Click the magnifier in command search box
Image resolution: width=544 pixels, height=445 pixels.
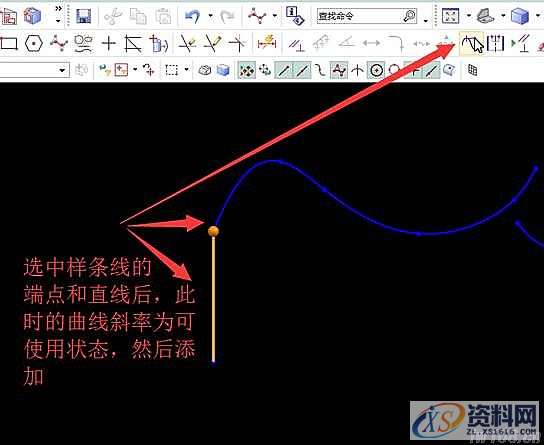click(x=409, y=16)
